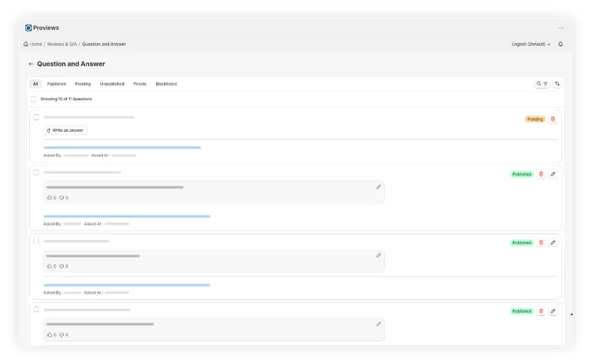Screen dimensions: 591x364
Task: Open the Blacklisted tab
Action: [166, 84]
